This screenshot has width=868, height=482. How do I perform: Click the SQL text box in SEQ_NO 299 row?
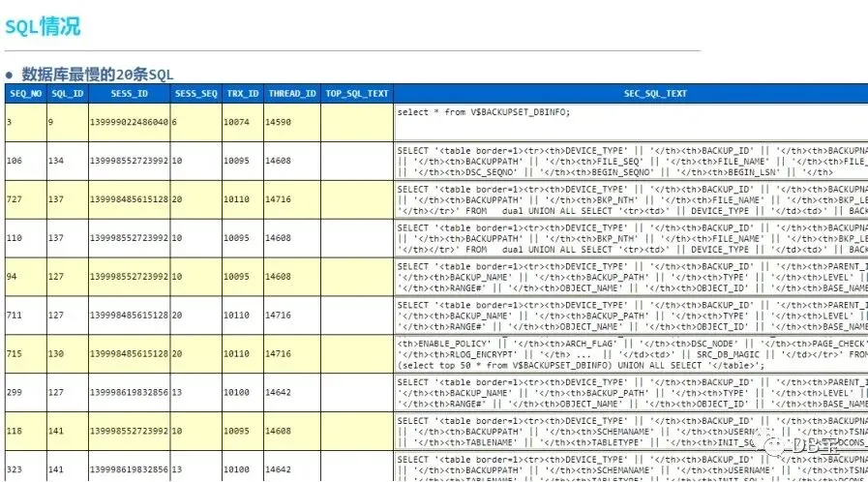coord(631,392)
